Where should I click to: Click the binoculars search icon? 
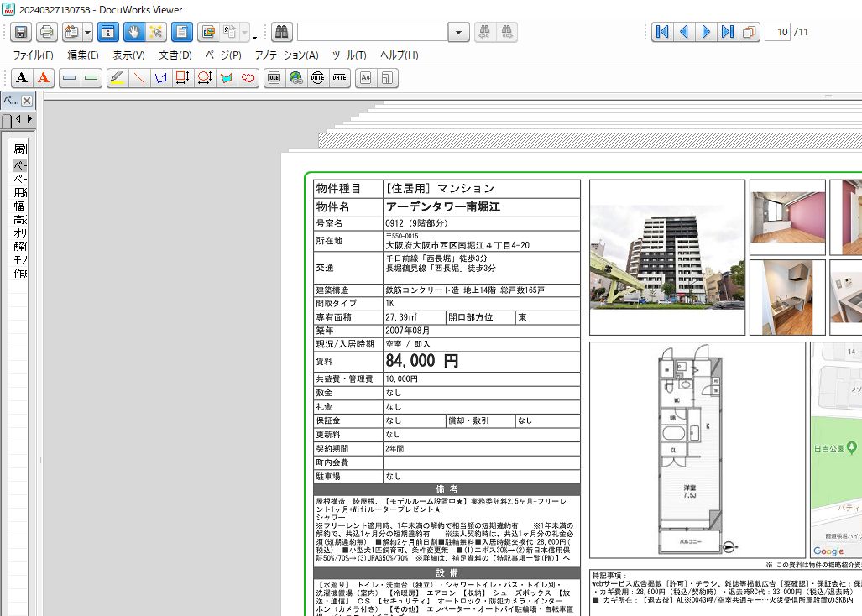click(281, 32)
